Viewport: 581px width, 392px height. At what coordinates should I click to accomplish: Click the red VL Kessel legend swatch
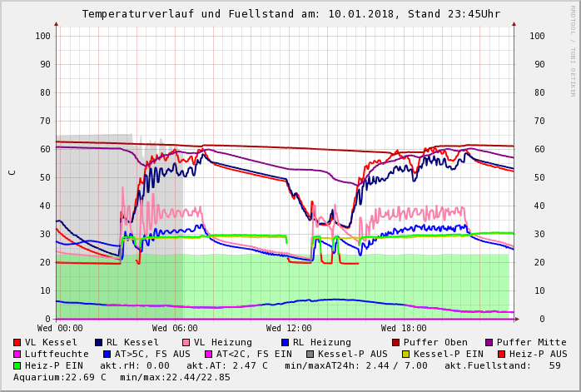point(17,342)
